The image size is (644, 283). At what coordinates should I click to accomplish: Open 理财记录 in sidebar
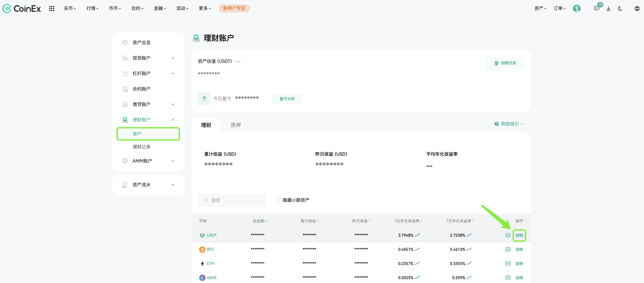pos(142,147)
